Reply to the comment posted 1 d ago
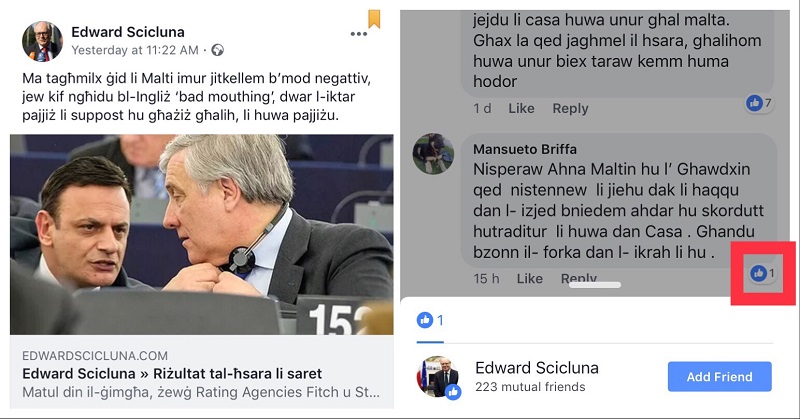This screenshot has width=800, height=419. pos(570,108)
